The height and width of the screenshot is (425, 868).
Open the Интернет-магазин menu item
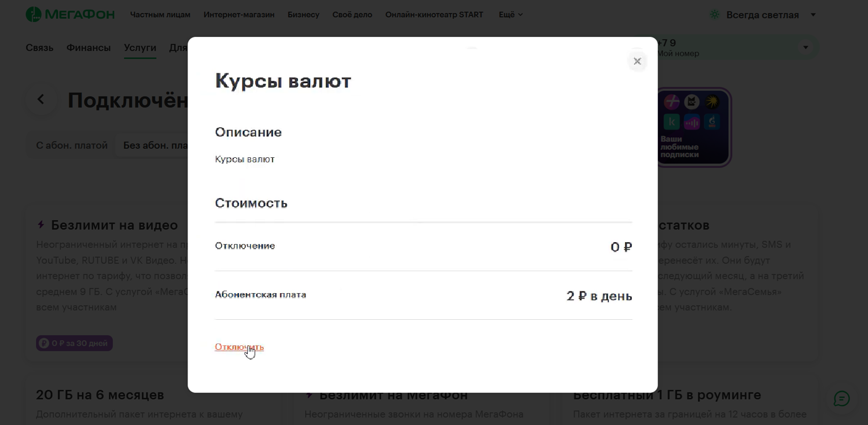[x=238, y=14]
